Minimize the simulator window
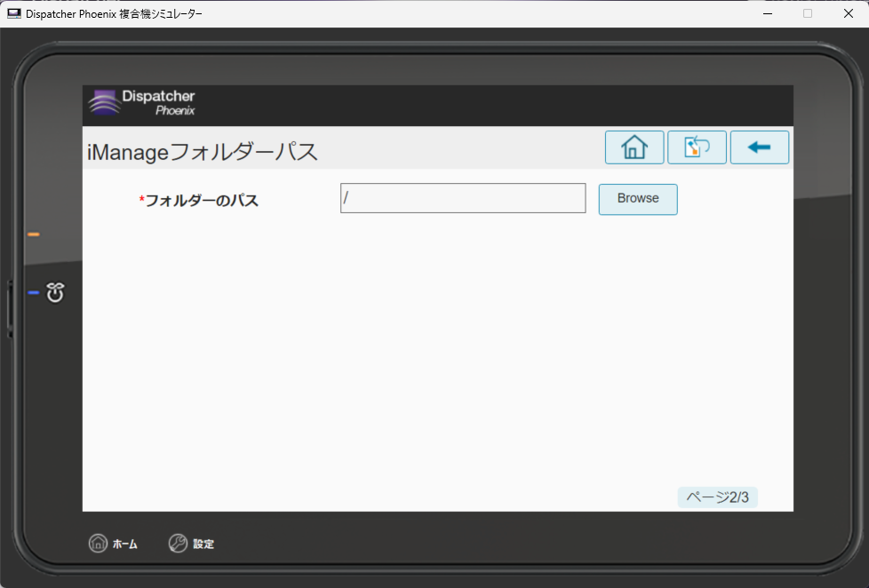The height and width of the screenshot is (588, 869). (768, 13)
